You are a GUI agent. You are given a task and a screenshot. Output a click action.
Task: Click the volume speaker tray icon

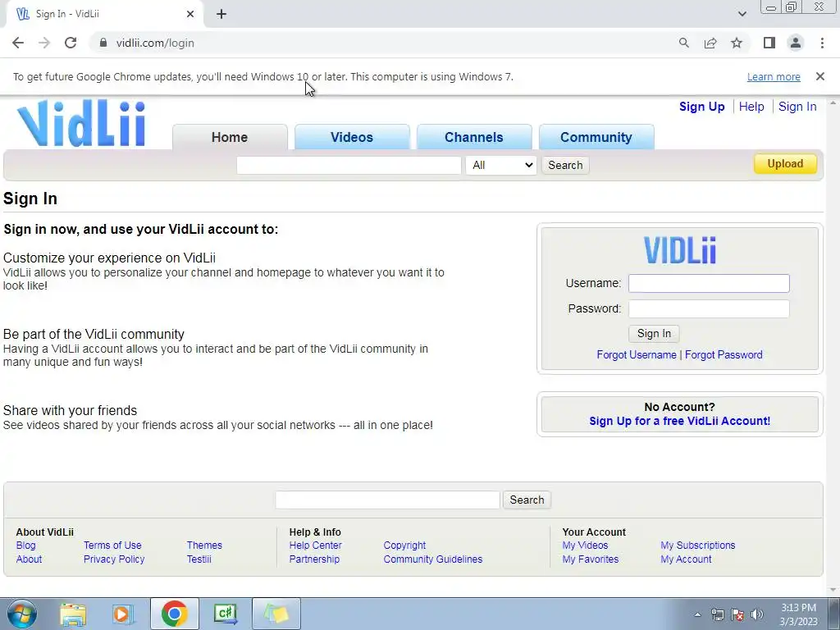coord(757,614)
